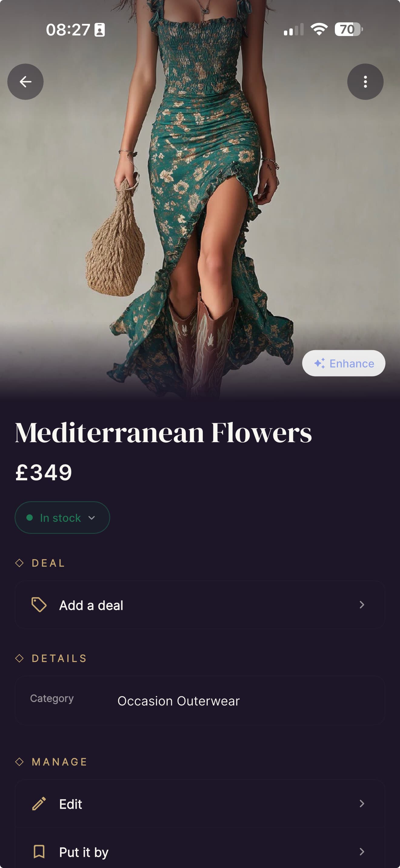Open Put it by chevron arrow

tap(362, 851)
